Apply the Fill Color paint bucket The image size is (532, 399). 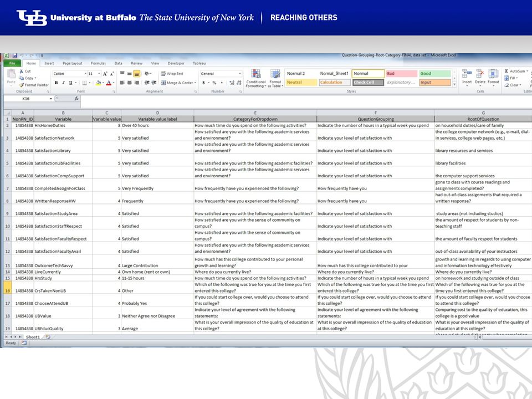pyautogui.click(x=98, y=83)
